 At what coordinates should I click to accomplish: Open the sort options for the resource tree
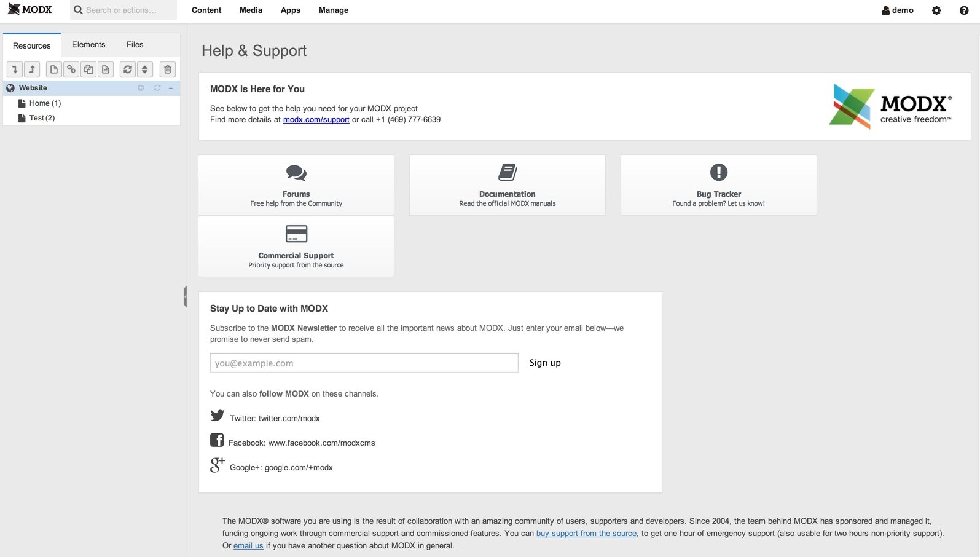pyautogui.click(x=145, y=69)
